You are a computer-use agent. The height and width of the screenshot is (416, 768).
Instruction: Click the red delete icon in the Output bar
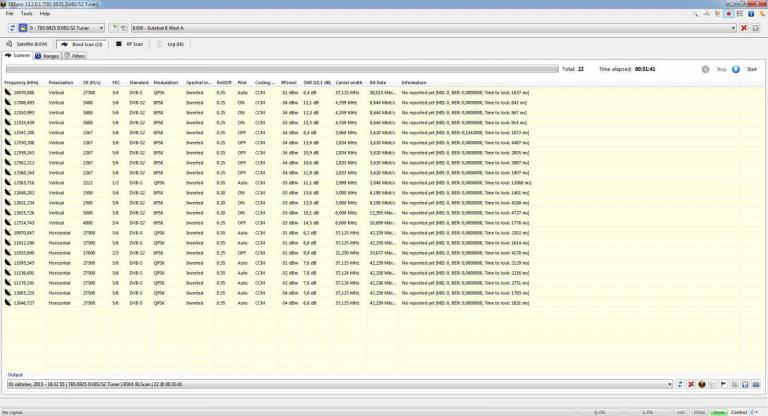691,384
